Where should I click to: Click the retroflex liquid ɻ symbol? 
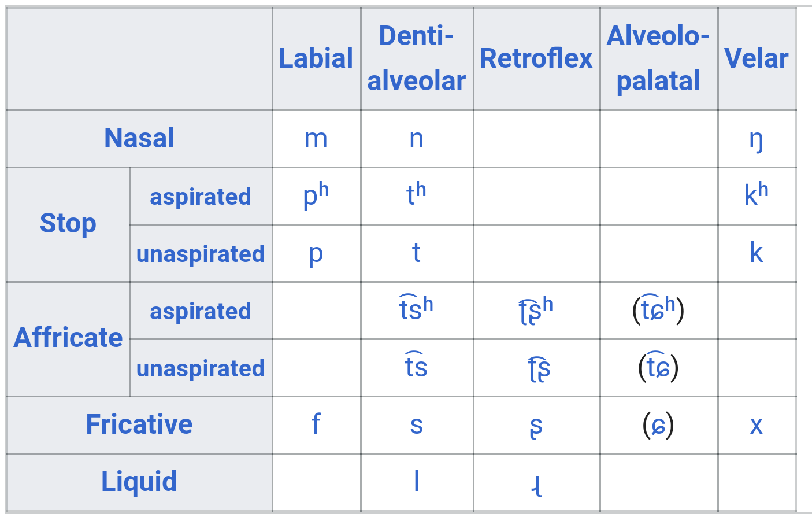[x=536, y=485]
